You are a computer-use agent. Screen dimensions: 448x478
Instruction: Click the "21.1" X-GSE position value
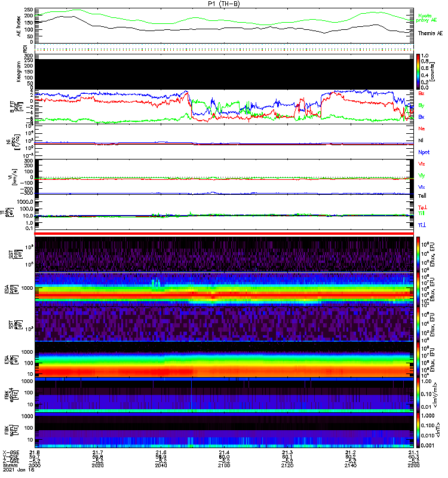(x=413, y=452)
